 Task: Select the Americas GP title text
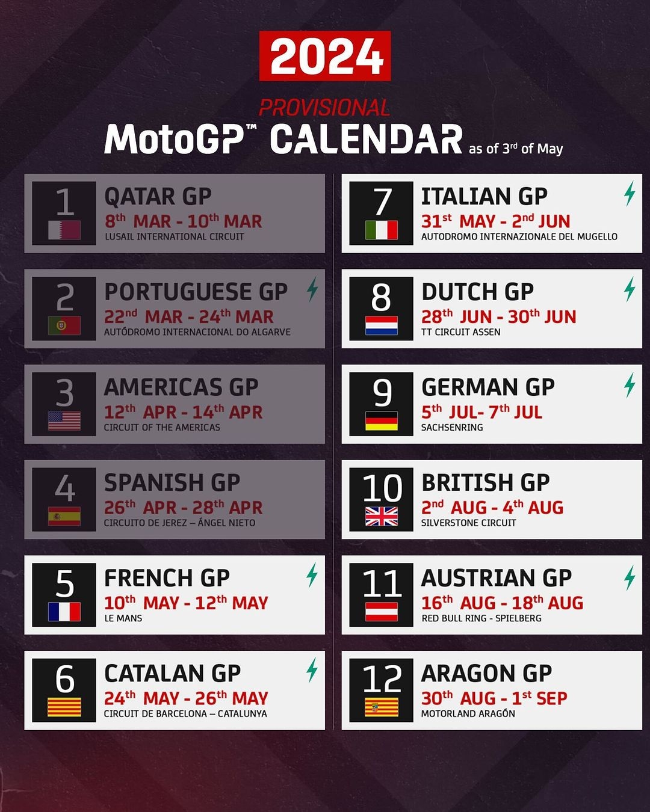tap(181, 387)
